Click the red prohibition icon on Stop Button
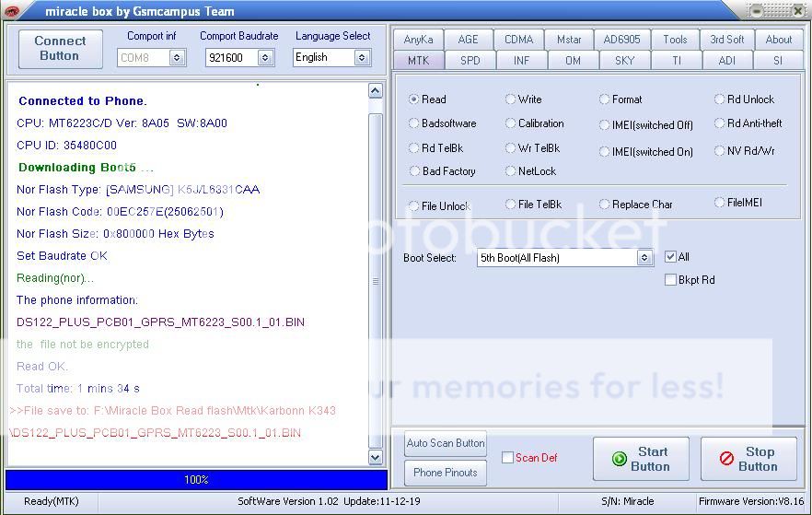Image resolution: width=812 pixels, height=515 pixels. tap(726, 459)
